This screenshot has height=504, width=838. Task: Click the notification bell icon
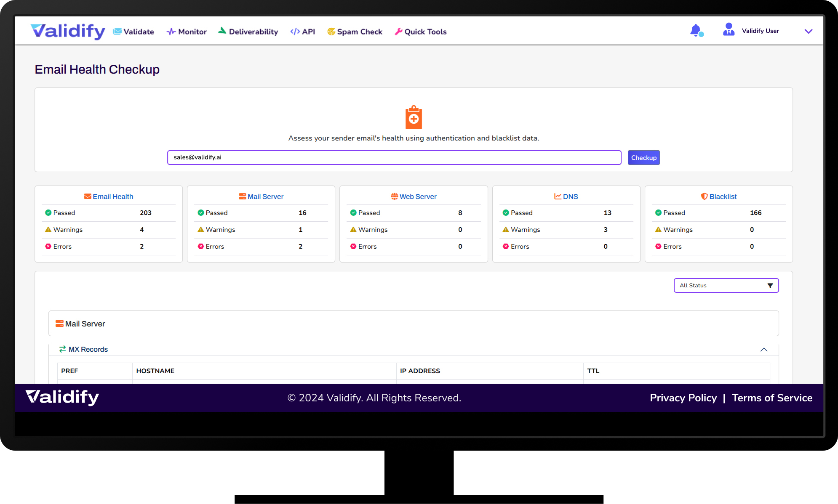696,31
